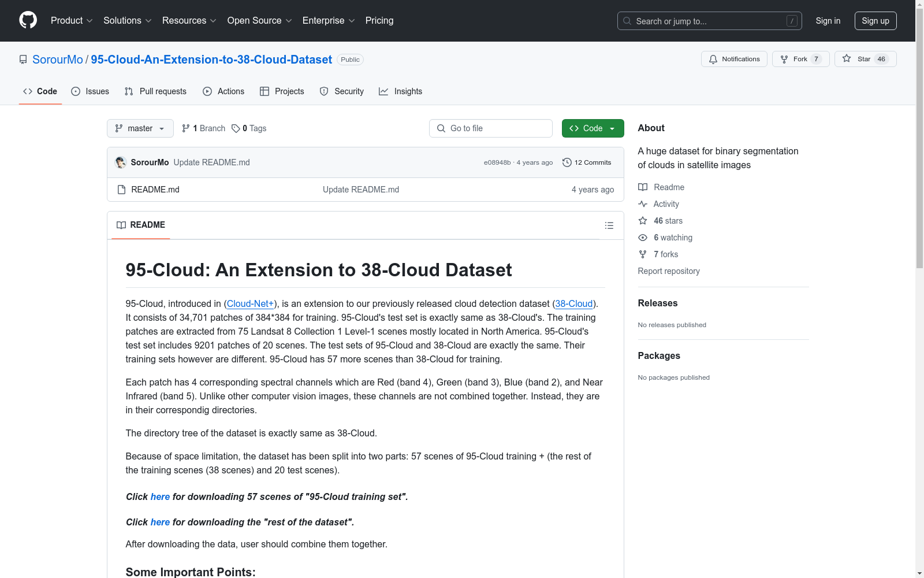
Task: Click here link for rest of the dataset
Action: (x=160, y=523)
